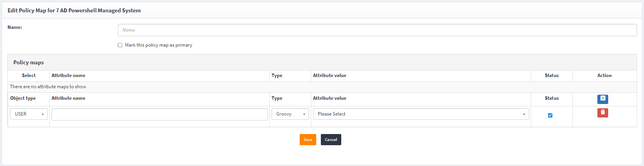The width and height of the screenshot is (644, 166).
Task: Click the 'Mark this policy map as primary' label
Action: tap(158, 45)
